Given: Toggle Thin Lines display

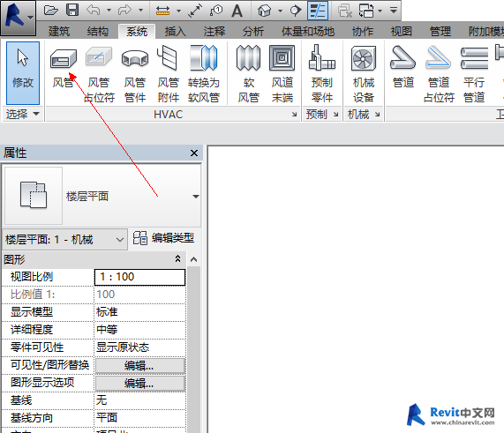Looking at the screenshot, I should click(318, 11).
